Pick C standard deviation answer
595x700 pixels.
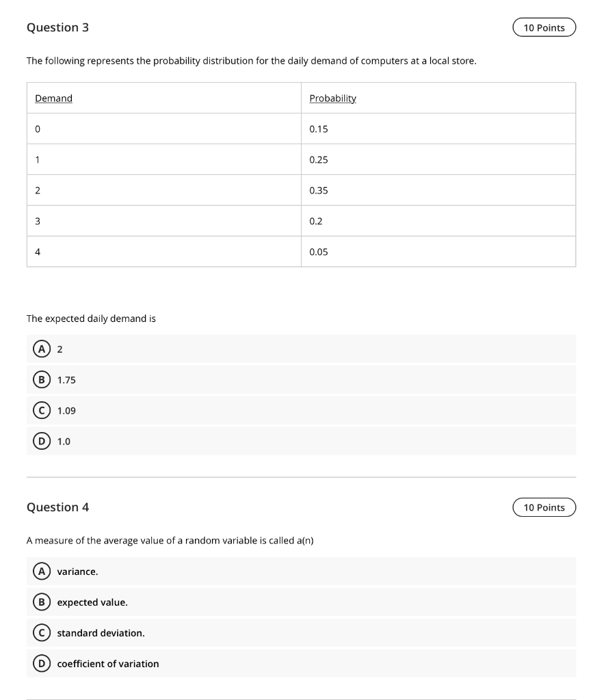tap(301, 633)
